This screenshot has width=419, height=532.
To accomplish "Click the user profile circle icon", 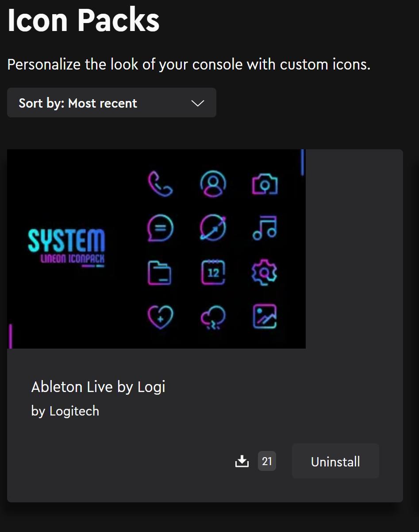I will 213,184.
